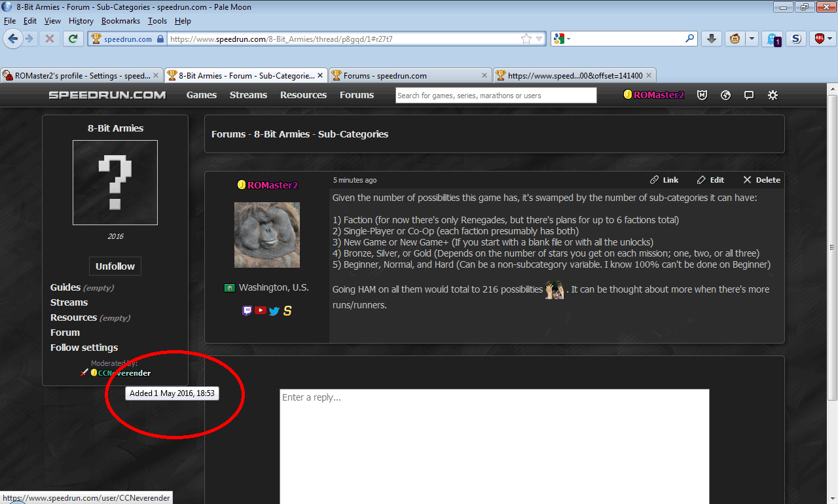Open Follow settings in sidebar

pyautogui.click(x=84, y=348)
